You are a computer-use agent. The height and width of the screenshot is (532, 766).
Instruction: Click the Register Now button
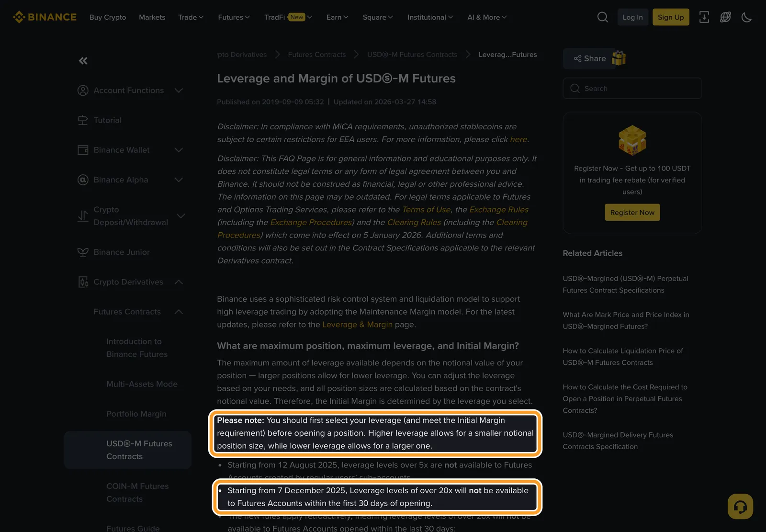click(x=632, y=213)
